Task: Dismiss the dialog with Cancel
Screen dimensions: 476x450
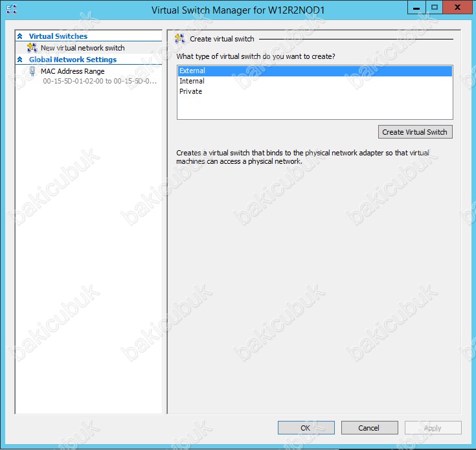Action: click(x=369, y=427)
